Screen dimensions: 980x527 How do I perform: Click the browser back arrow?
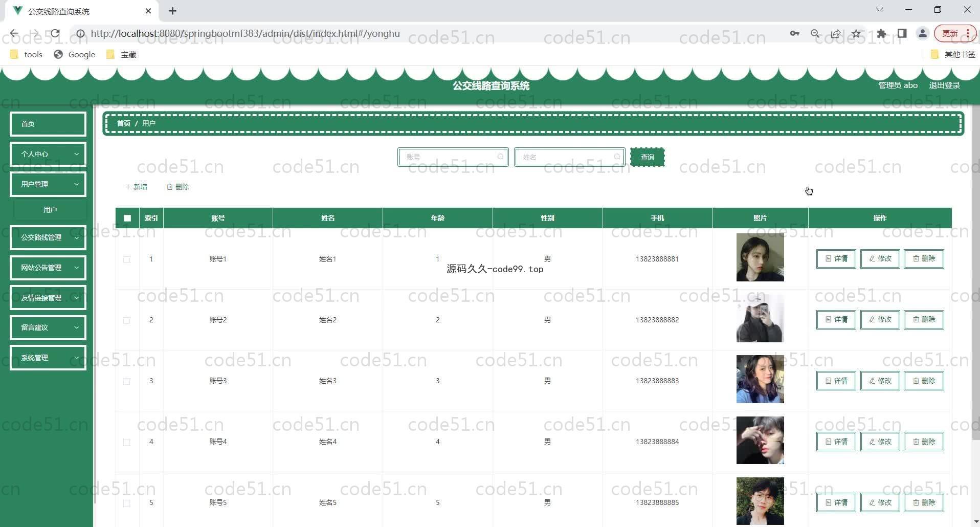[14, 33]
